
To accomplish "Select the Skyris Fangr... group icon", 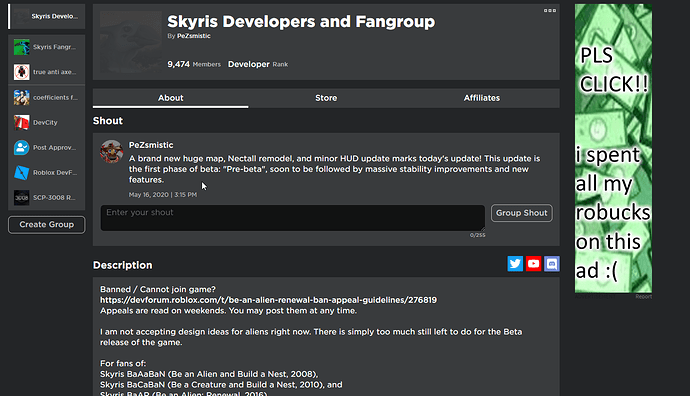I will 21,47.
